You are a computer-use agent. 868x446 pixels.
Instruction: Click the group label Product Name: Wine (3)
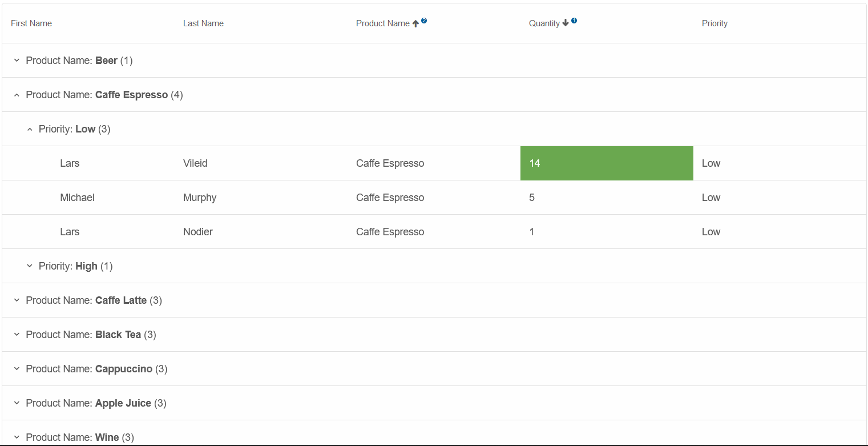coord(80,437)
